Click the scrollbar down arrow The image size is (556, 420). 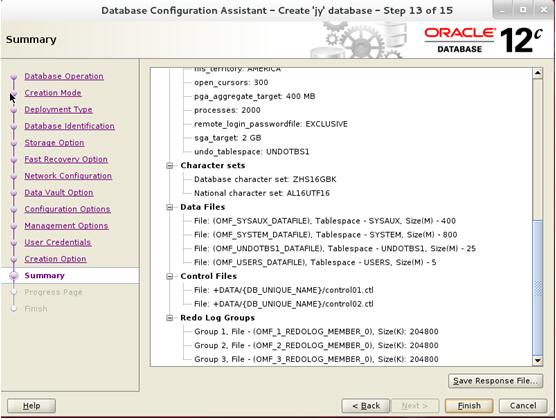(538, 361)
